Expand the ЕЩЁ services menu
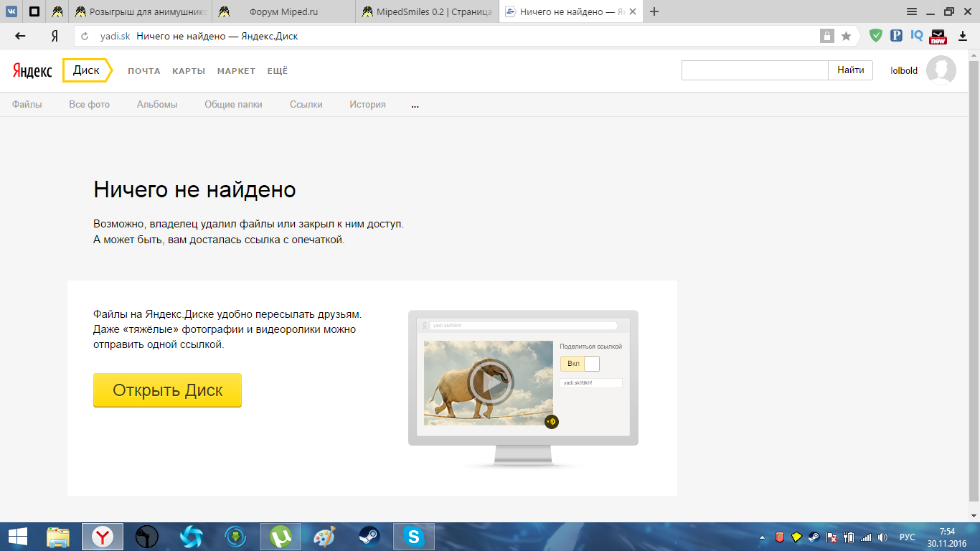 pyautogui.click(x=277, y=71)
